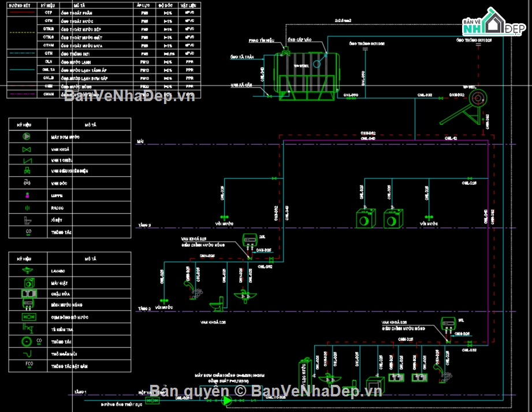Select the ỐNG XẢ TRÀN overflow pipe label

(241, 57)
